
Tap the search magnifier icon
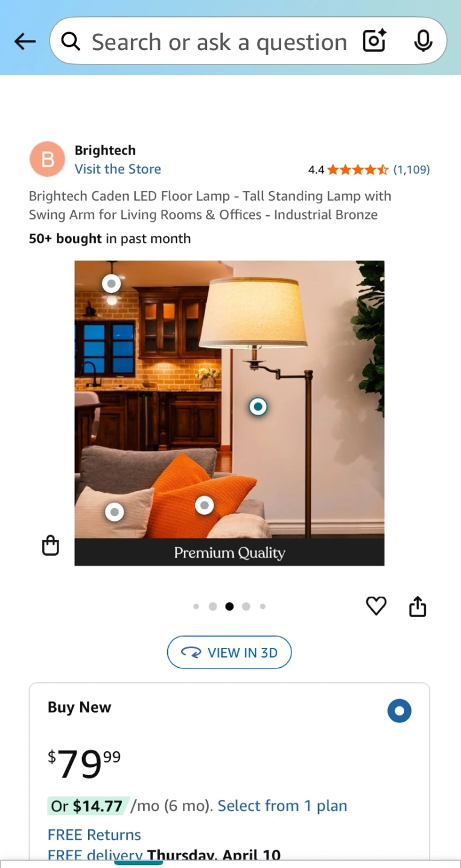coord(71,41)
